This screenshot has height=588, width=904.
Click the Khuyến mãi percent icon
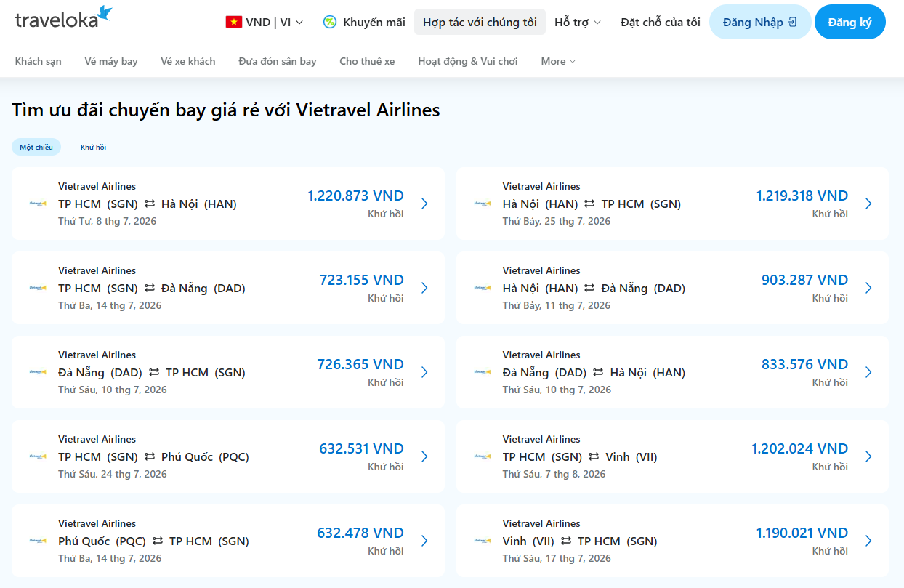pyautogui.click(x=330, y=22)
